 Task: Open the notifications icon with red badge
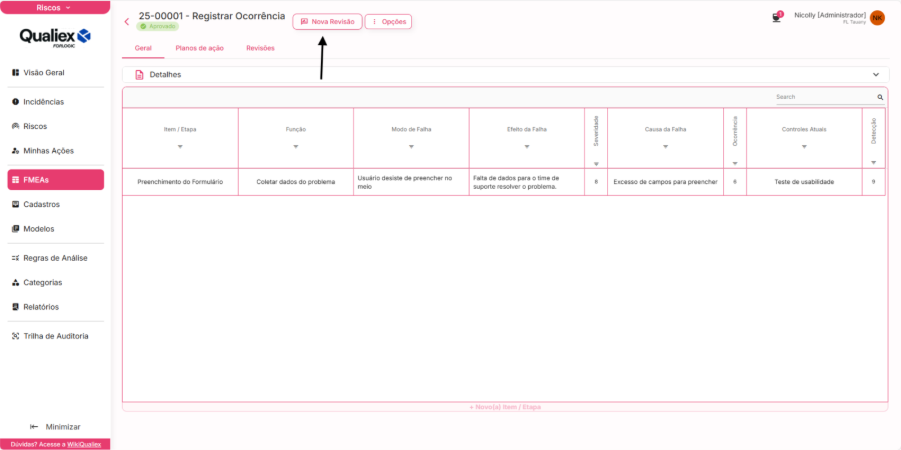point(777,17)
